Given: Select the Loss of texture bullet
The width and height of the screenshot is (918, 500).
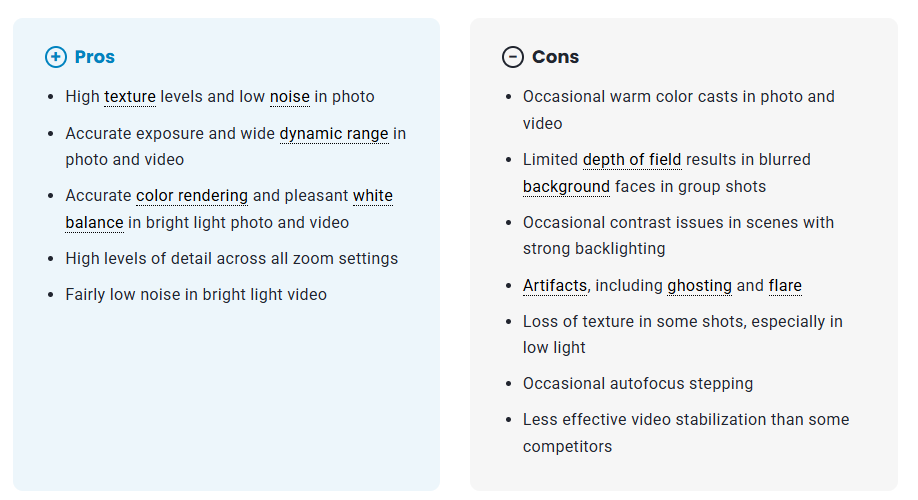Looking at the screenshot, I should (683, 322).
